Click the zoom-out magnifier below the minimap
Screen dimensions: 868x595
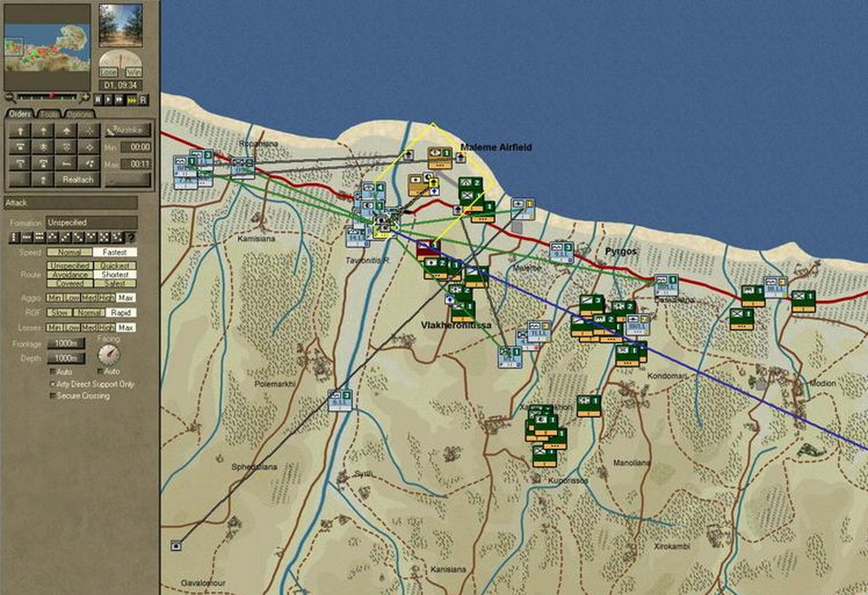click(8, 97)
